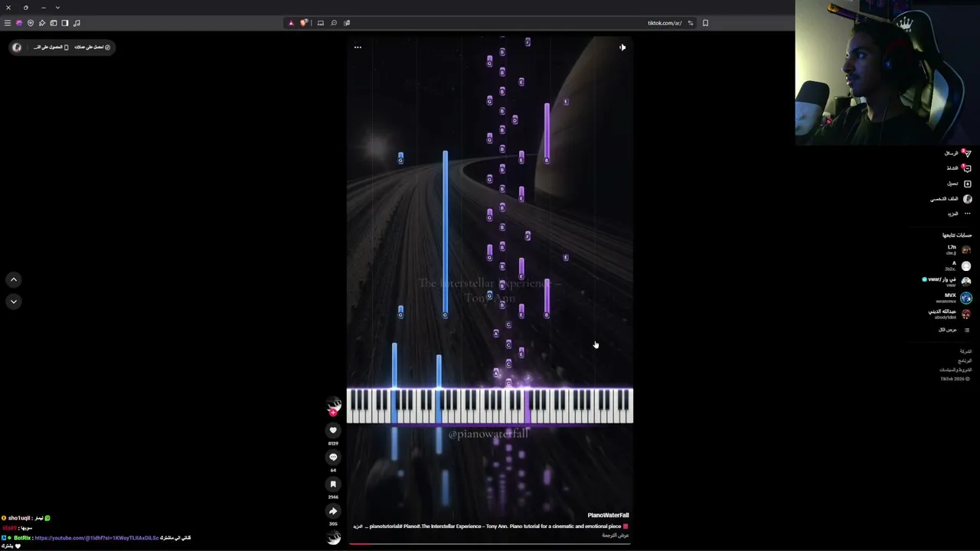Go to next video with down arrow
Screen dimensions: 980x551
[x=14, y=302]
